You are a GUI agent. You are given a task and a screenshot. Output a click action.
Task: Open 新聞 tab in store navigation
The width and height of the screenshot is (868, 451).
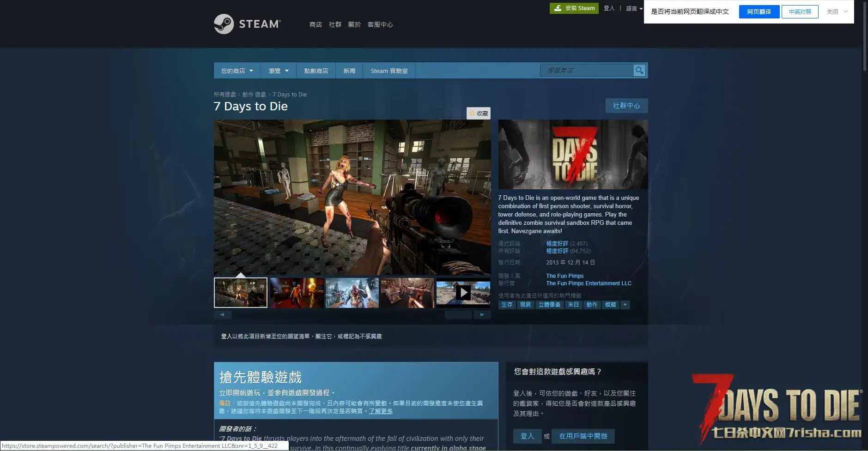click(x=349, y=71)
